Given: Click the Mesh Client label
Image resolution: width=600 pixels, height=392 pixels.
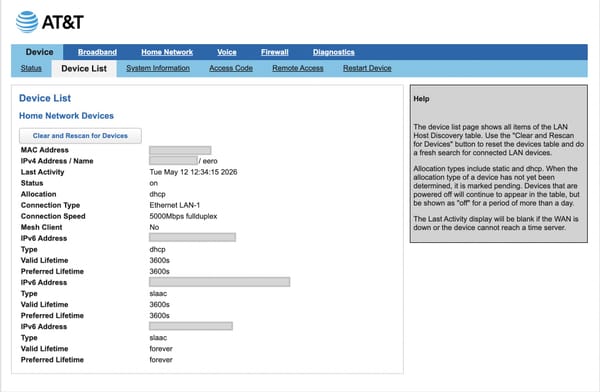Looking at the screenshot, I should pos(41,227).
